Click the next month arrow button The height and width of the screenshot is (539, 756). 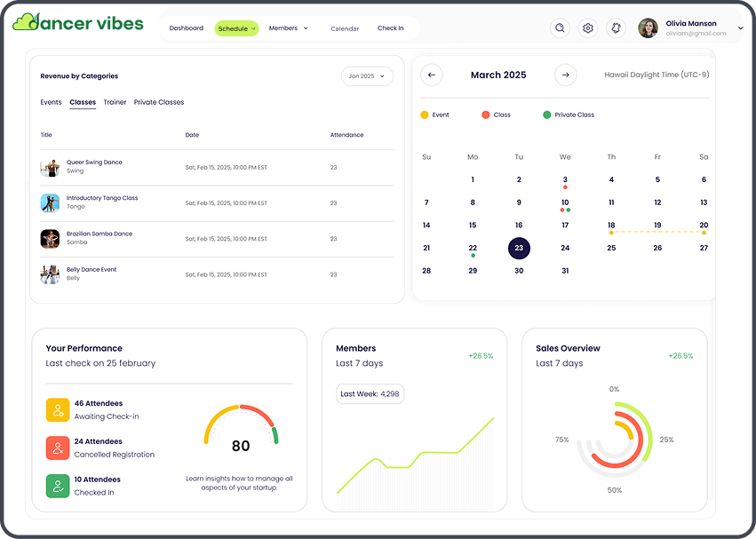coord(565,75)
